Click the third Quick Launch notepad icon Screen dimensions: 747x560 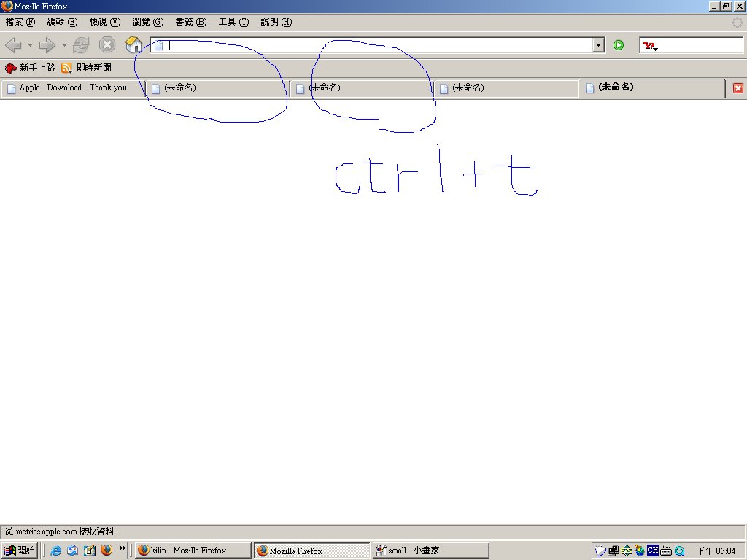(x=90, y=551)
